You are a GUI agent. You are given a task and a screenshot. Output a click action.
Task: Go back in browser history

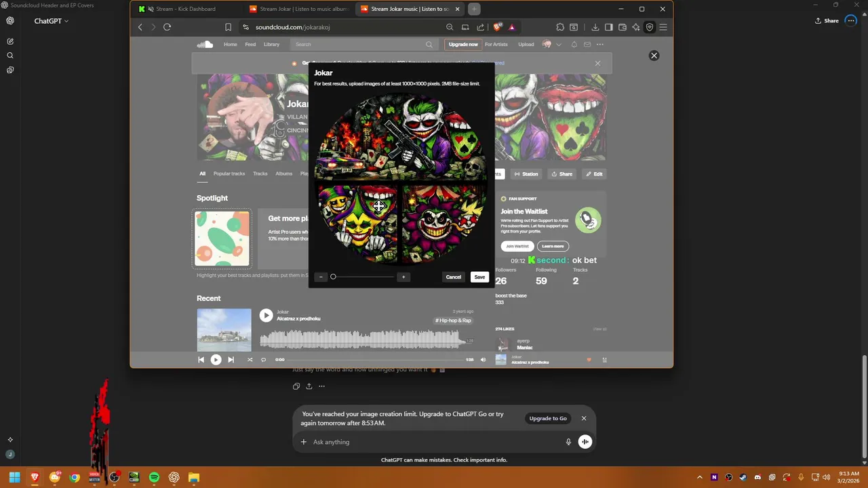coord(140,27)
